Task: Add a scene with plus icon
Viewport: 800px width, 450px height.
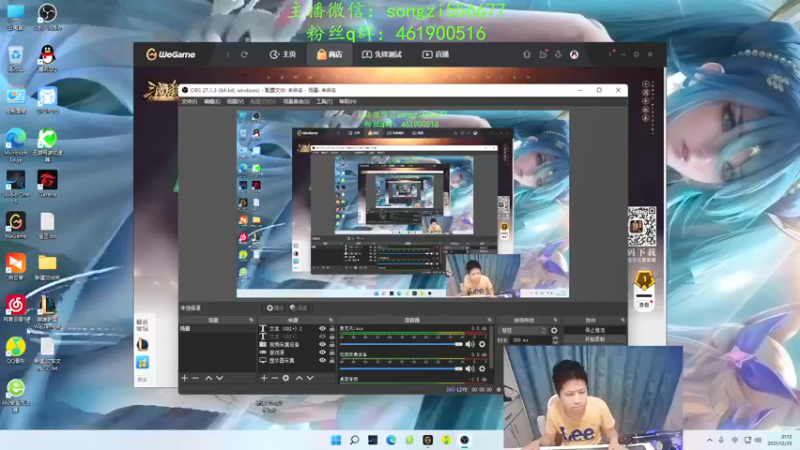Action: click(185, 378)
